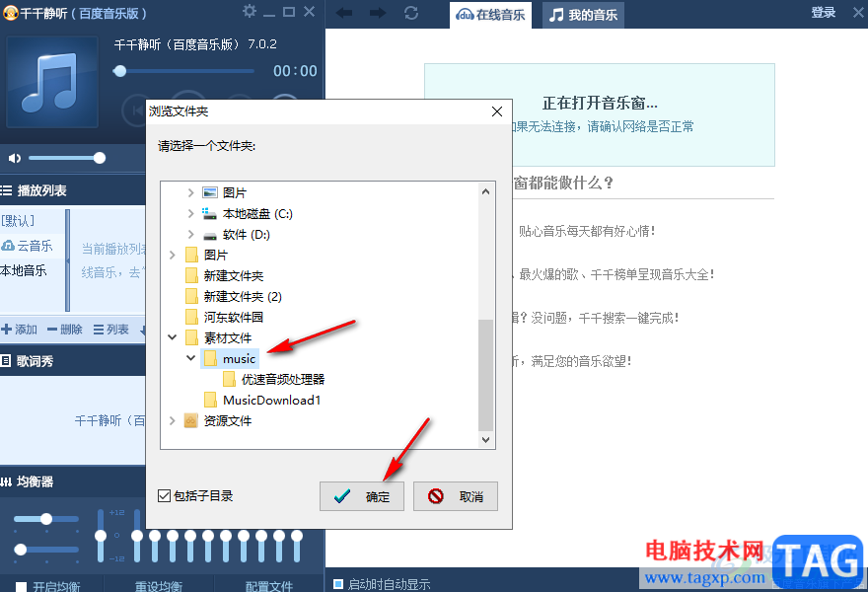The width and height of the screenshot is (868, 592).
Task: Select the music folder
Action: [230, 359]
